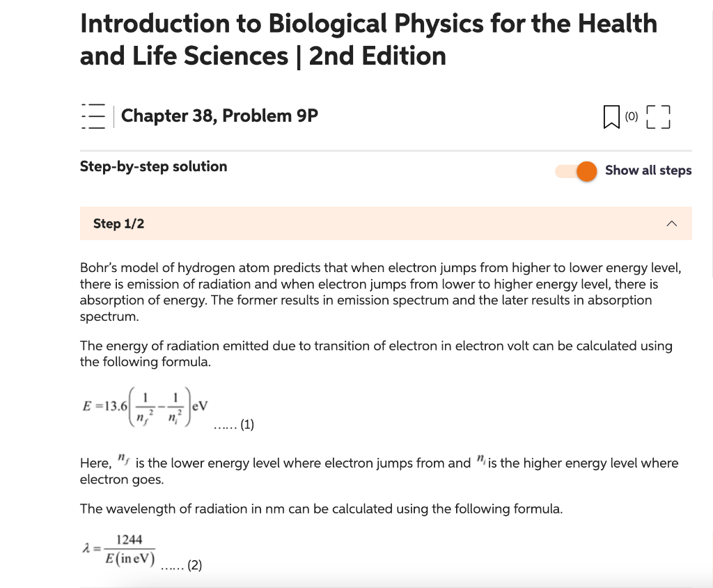This screenshot has height=588, width=713.
Task: Click the "Show all steps" toggle knob
Action: click(x=586, y=170)
